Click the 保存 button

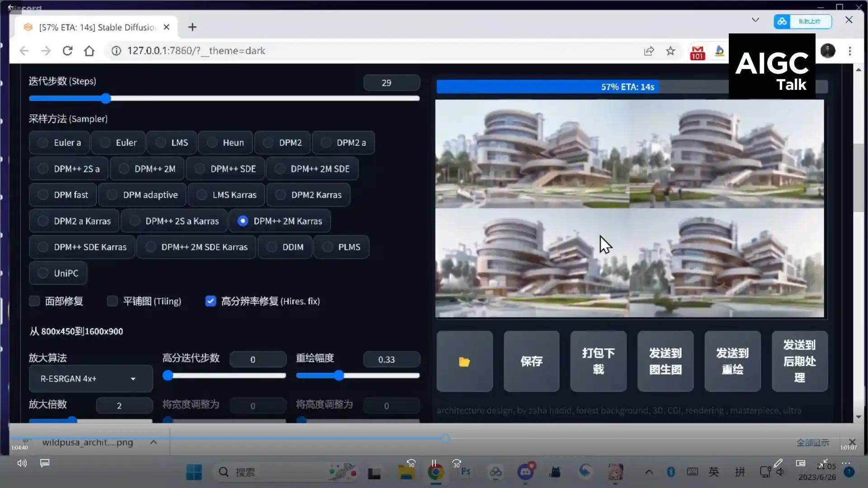[x=531, y=361]
